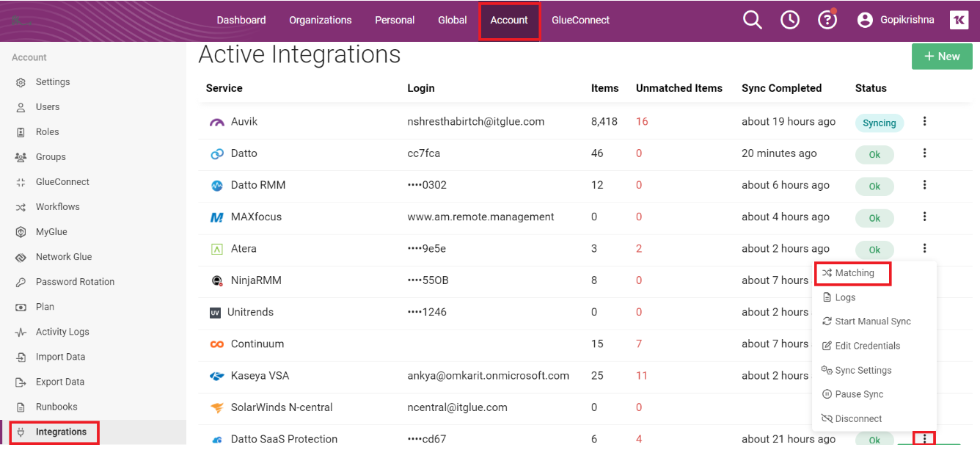
Task: Click the Datto RMM service logo
Action: (x=217, y=186)
